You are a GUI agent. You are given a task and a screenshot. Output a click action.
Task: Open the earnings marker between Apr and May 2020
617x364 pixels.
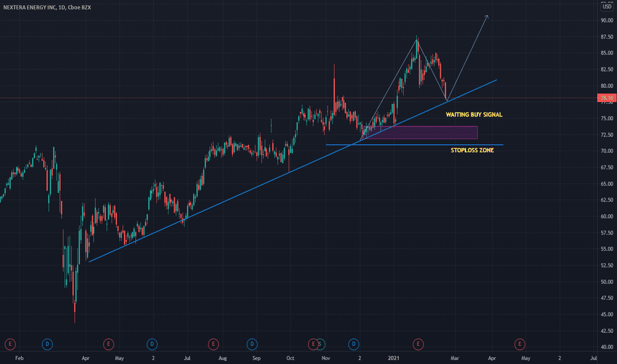[109, 344]
